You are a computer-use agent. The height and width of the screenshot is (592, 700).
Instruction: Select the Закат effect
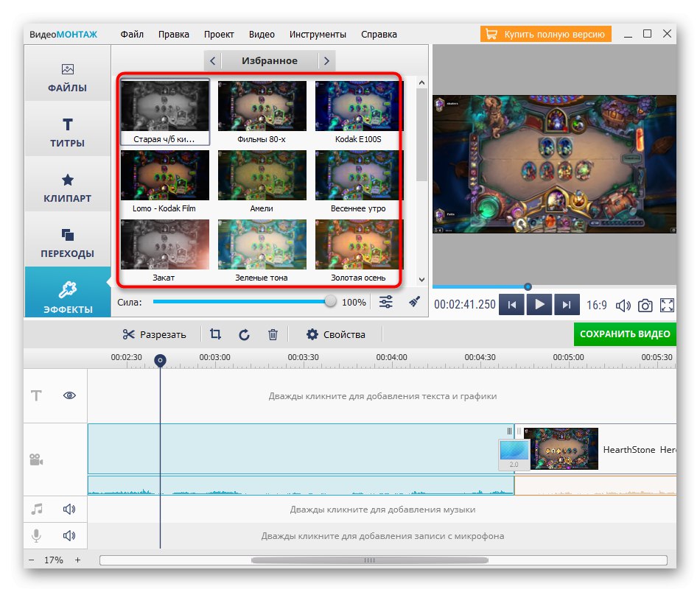tap(164, 251)
